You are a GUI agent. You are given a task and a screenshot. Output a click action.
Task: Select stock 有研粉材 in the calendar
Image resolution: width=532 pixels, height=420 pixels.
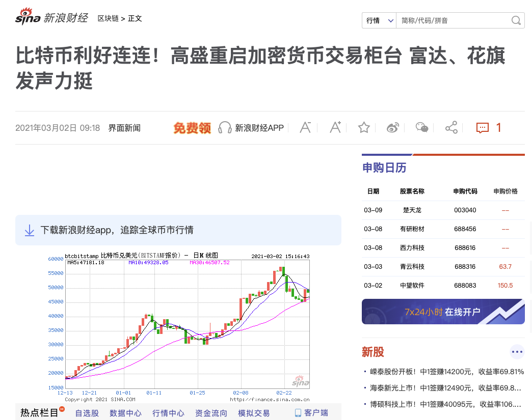[x=412, y=229]
